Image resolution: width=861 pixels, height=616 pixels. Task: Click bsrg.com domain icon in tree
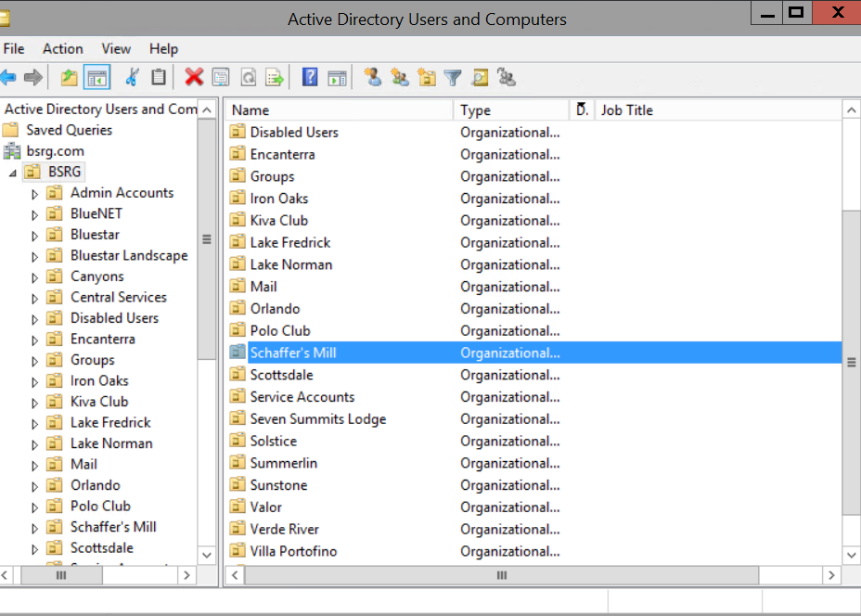coord(11,151)
